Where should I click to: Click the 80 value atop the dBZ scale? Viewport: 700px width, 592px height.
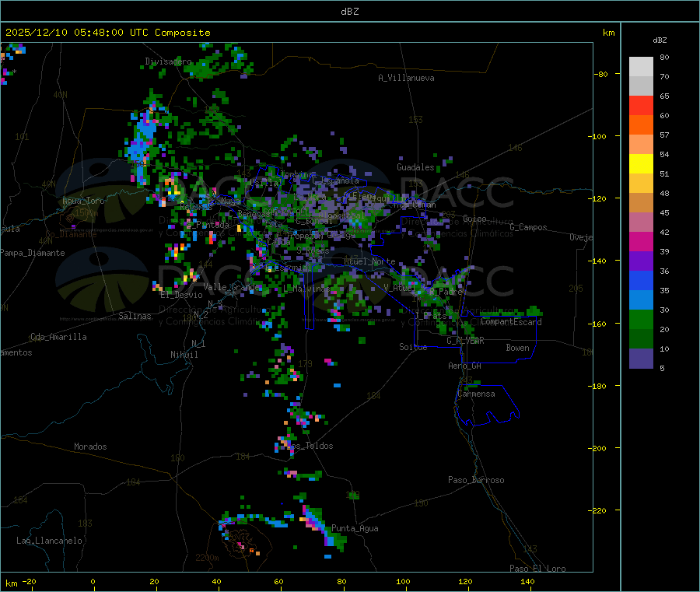[x=664, y=57]
